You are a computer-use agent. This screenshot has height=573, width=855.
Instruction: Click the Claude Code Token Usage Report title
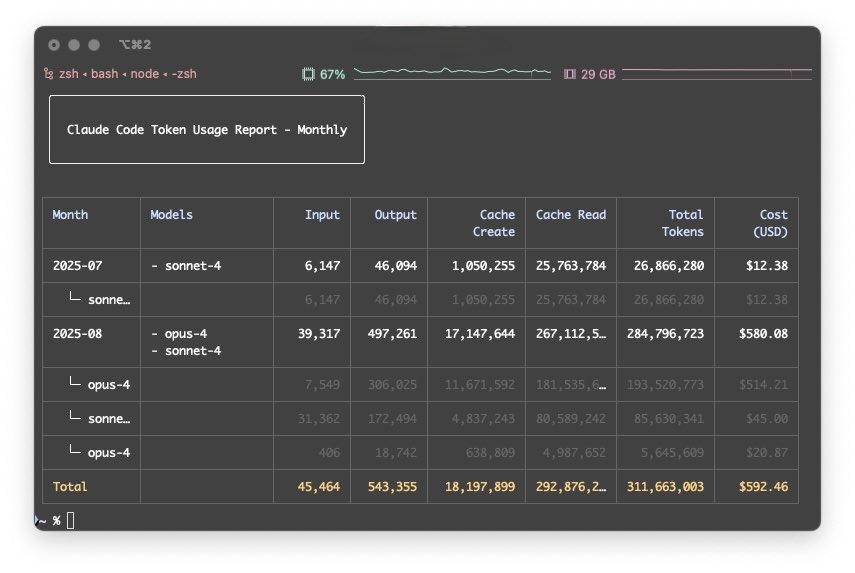click(x=207, y=130)
